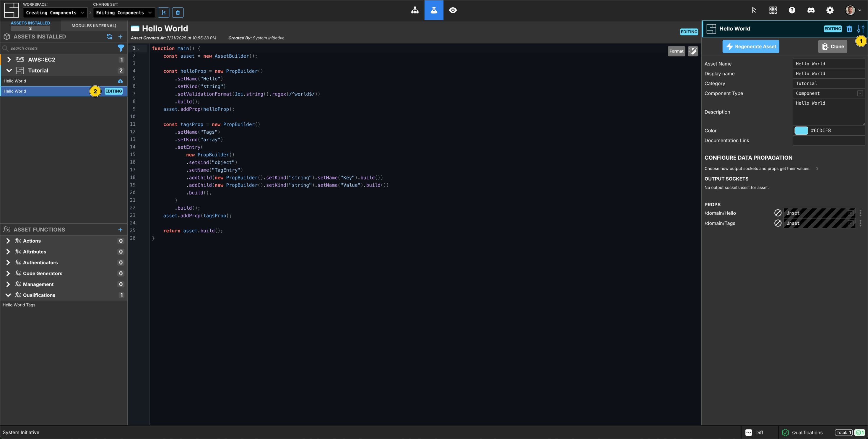Open the kebab menu for /domain/Hello
The image size is (868, 439).
pyautogui.click(x=860, y=213)
